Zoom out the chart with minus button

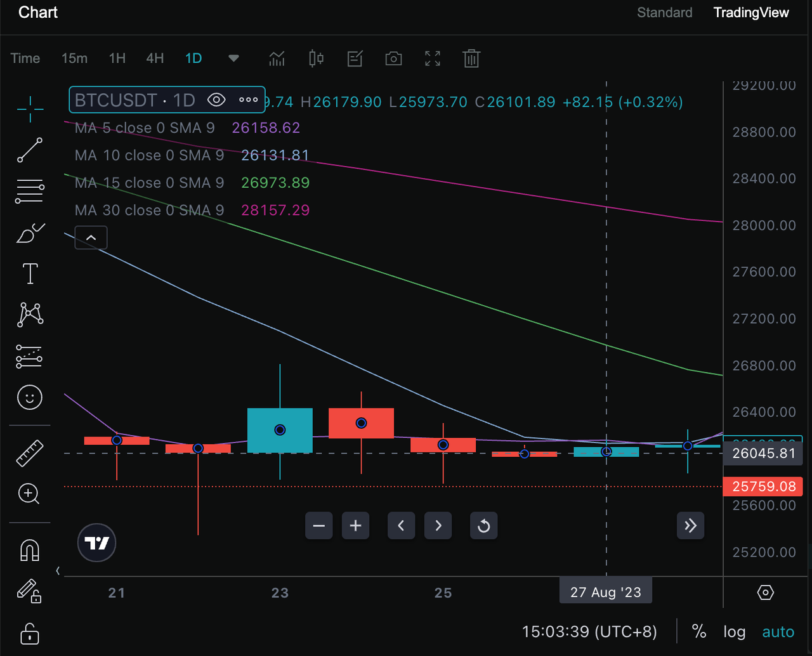(x=319, y=526)
